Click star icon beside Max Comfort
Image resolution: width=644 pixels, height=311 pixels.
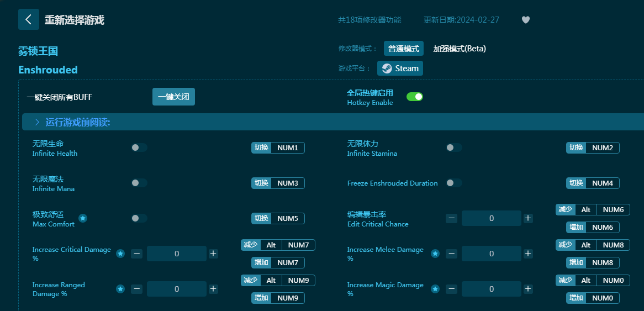83,218
